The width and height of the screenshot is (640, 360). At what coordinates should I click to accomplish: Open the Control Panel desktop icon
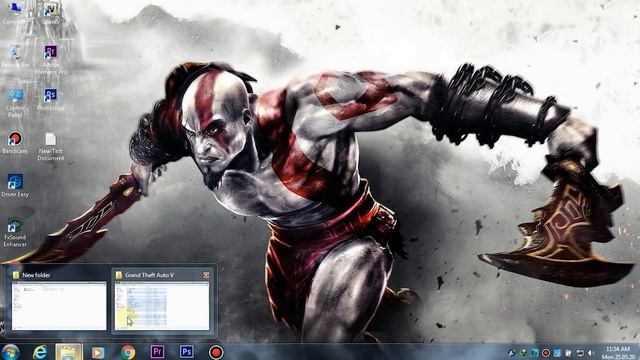coord(15,102)
